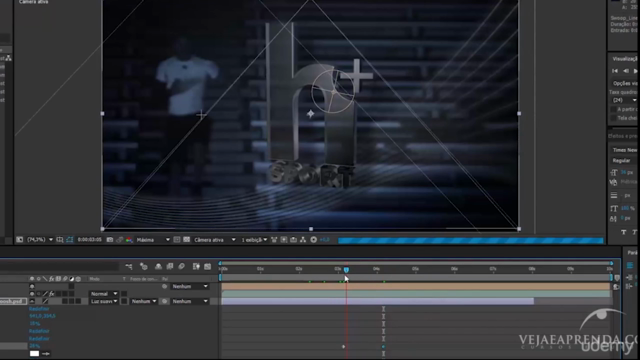
Task: Toggle quality switch on .psd layer
Action: (45, 301)
